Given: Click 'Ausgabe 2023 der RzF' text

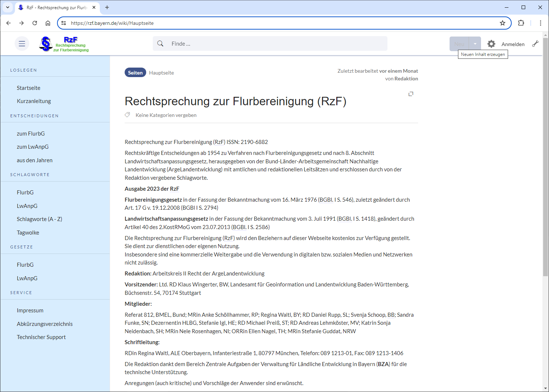Looking at the screenshot, I should [152, 189].
